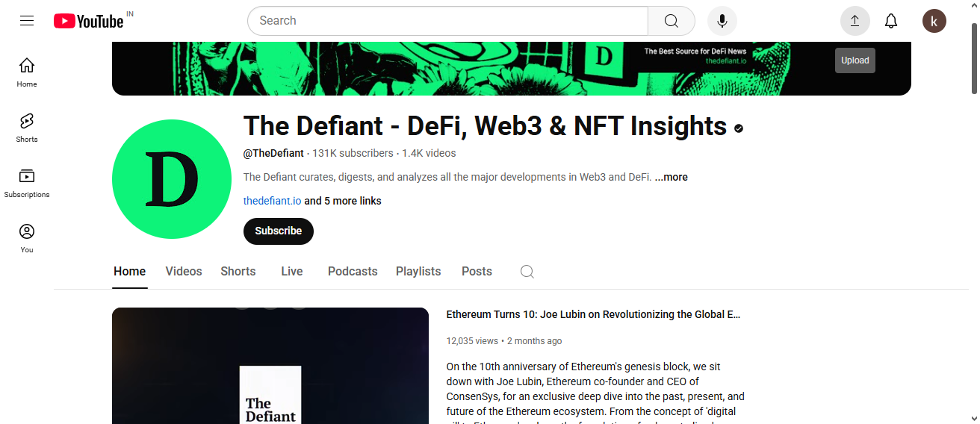Open the Podcasts tab
The image size is (980, 424).
click(353, 272)
